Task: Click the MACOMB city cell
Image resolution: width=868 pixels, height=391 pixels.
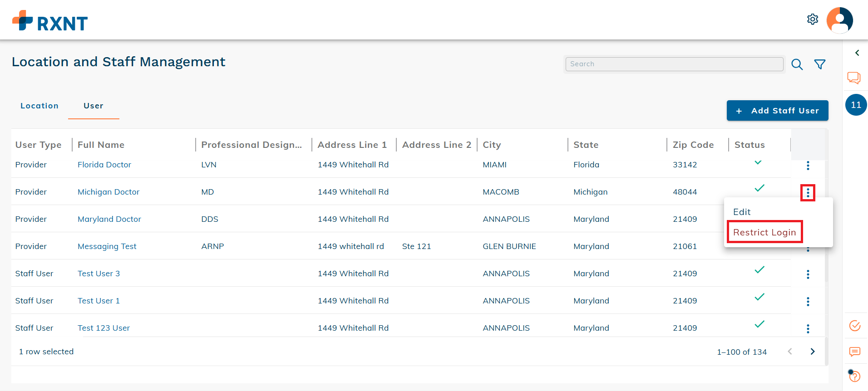Action: [501, 192]
